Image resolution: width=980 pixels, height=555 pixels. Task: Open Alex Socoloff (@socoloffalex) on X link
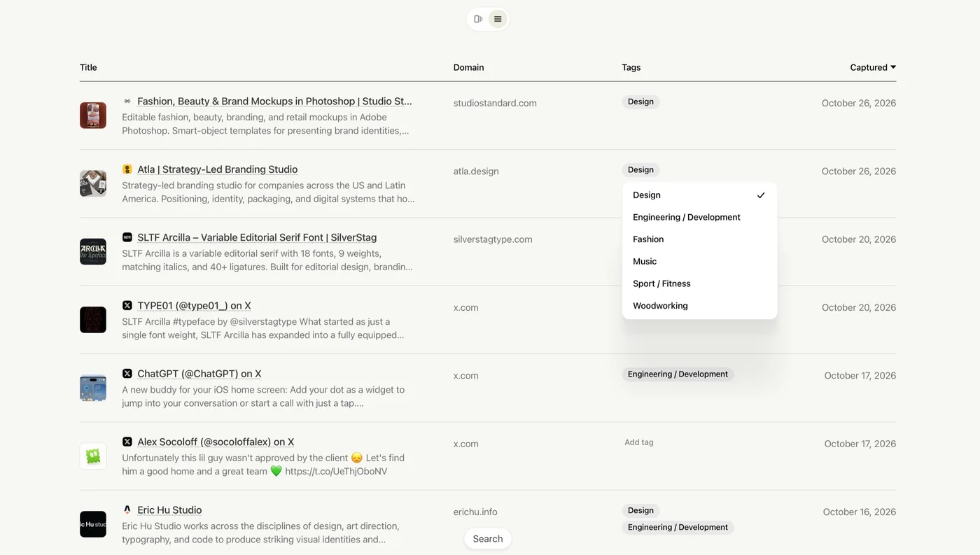tap(216, 442)
